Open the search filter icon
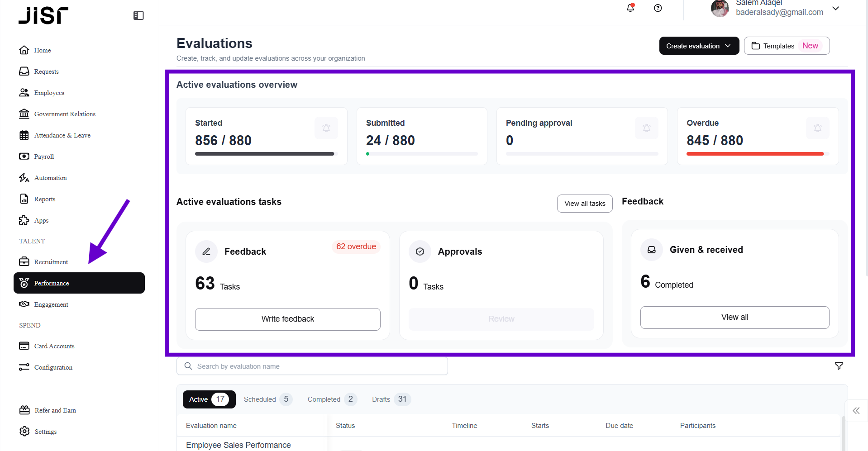 tap(839, 366)
